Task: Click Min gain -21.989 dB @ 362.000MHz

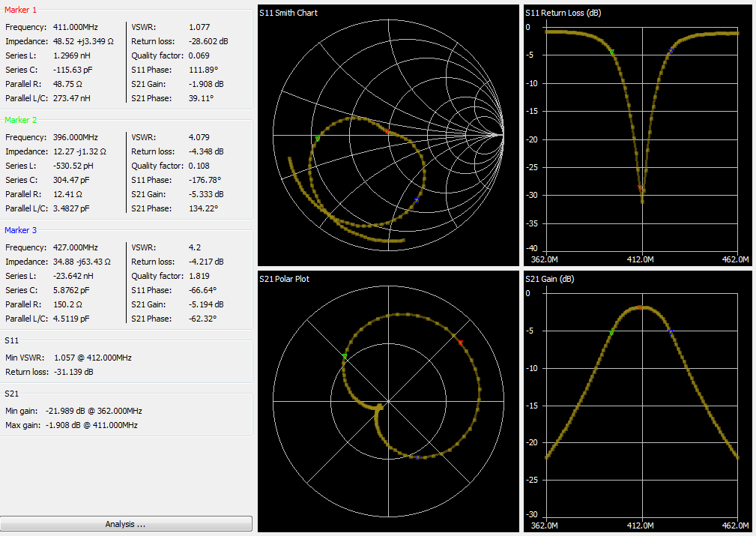Action: click(94, 411)
